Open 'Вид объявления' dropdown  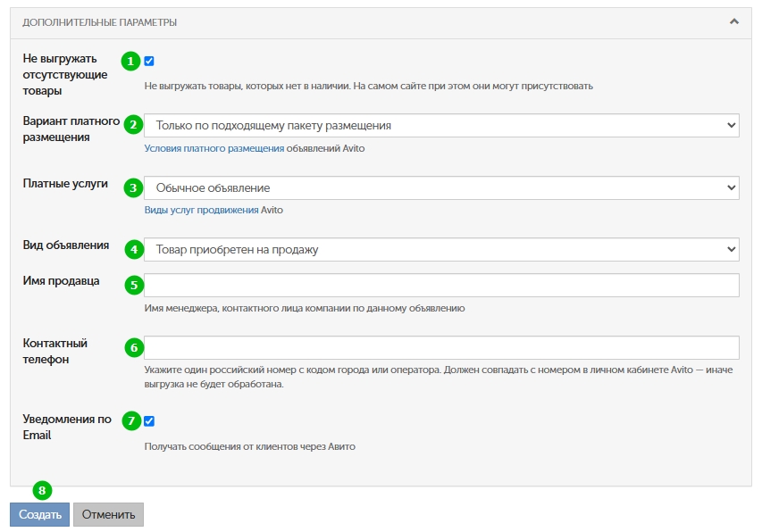click(441, 250)
